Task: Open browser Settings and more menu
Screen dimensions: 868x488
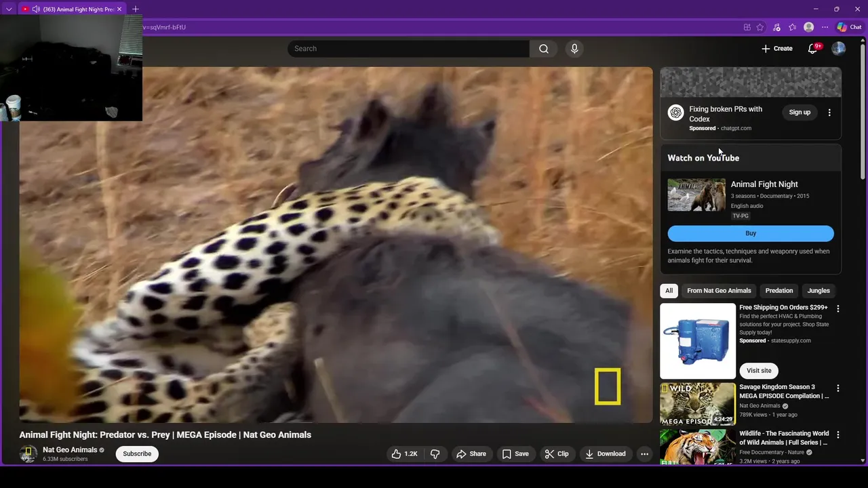Action: pos(825,27)
